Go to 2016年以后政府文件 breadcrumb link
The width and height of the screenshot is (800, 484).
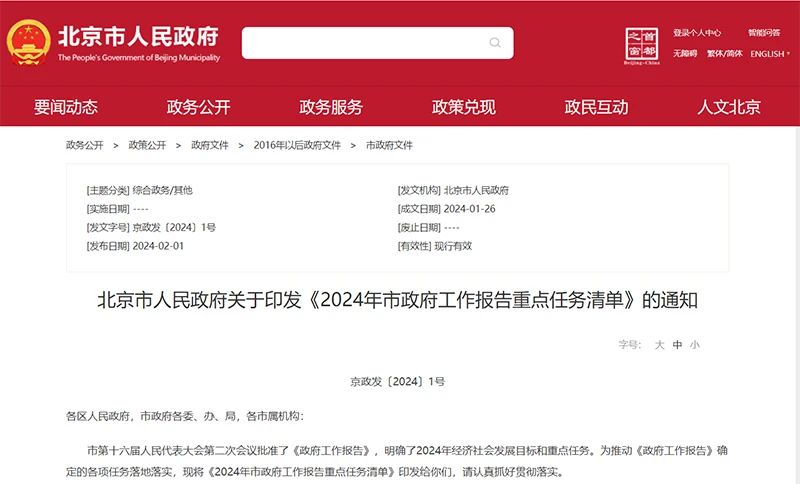297,145
